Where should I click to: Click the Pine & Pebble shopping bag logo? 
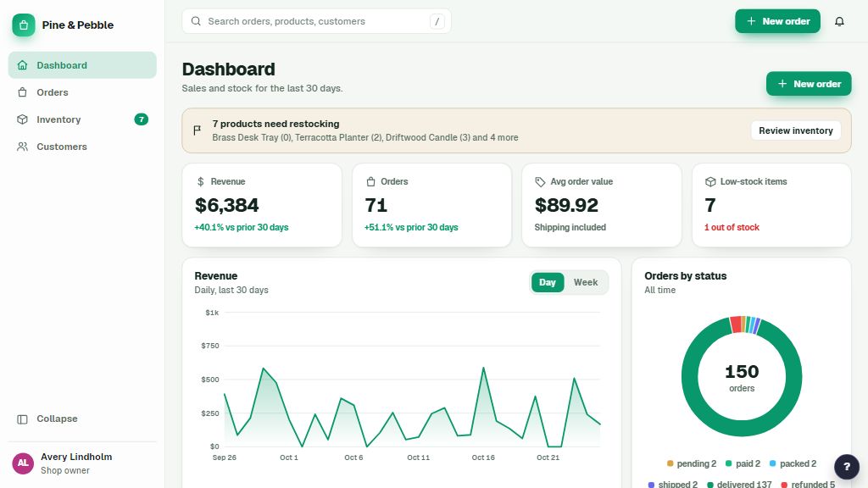pyautogui.click(x=24, y=25)
